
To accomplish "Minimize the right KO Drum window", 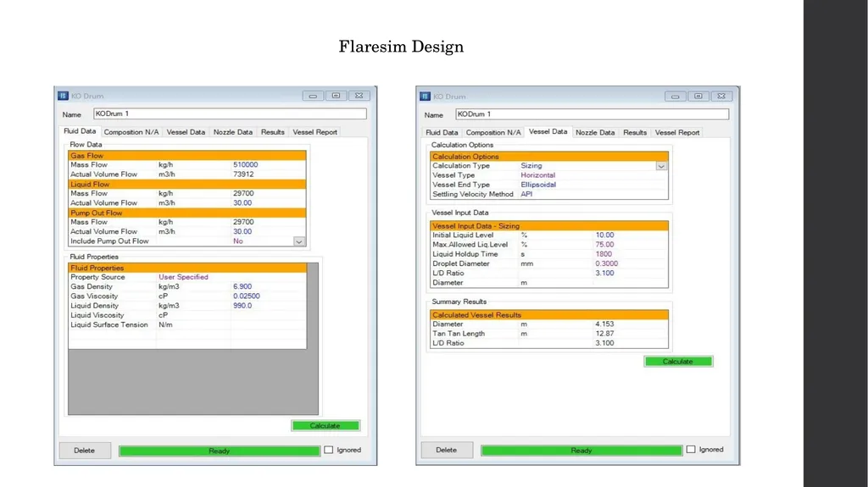I will [675, 97].
